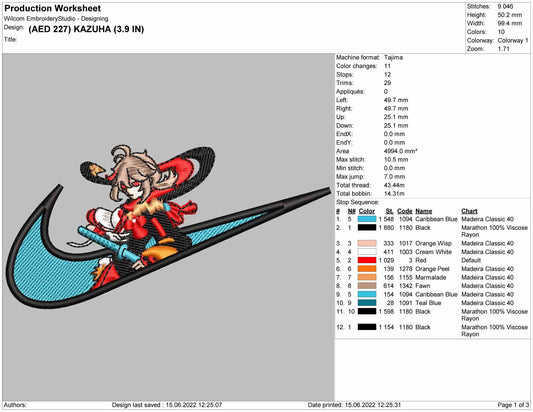Click the 'Up:' measurement label
Screen dimensions: 533x412
pyautogui.click(x=341, y=117)
